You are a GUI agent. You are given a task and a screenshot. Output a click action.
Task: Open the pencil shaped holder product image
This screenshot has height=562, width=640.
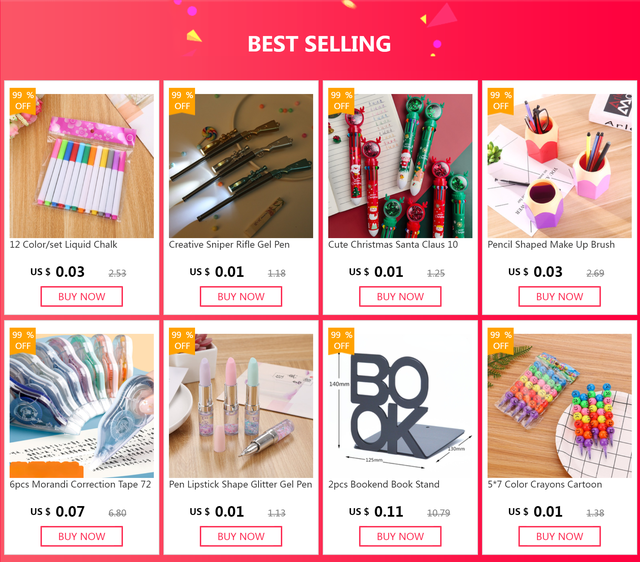(x=560, y=166)
